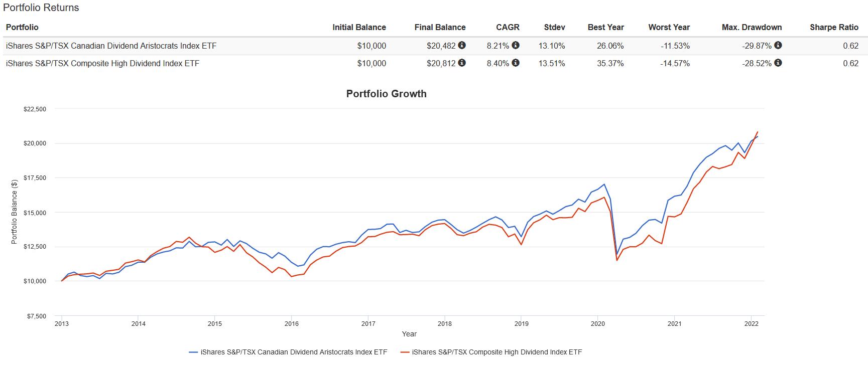Screen dimensions: 868x367
Task: Click the blue line swatch in the legend
Action: pyautogui.click(x=193, y=352)
